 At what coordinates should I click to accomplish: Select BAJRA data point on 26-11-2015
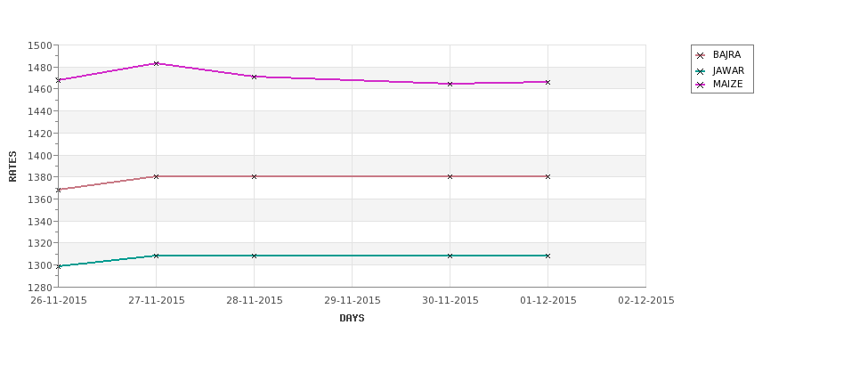pyautogui.click(x=59, y=190)
